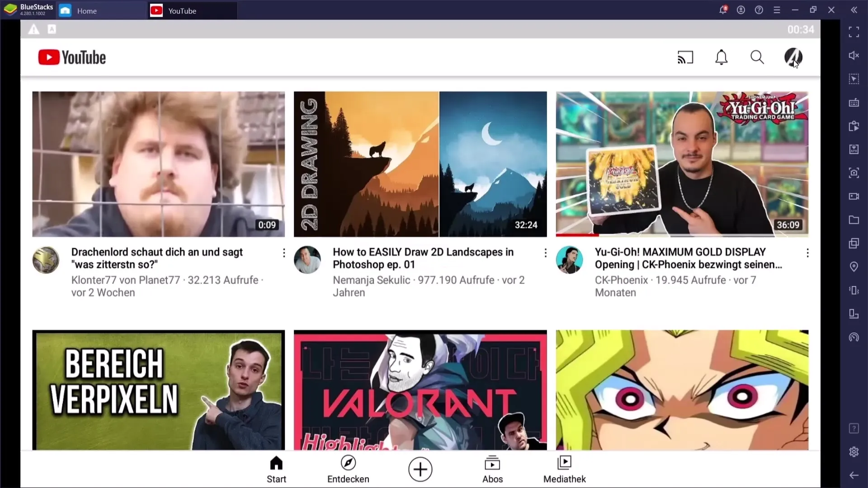The image size is (868, 488).
Task: Open BlueStacks settings gear
Action: coord(854,451)
